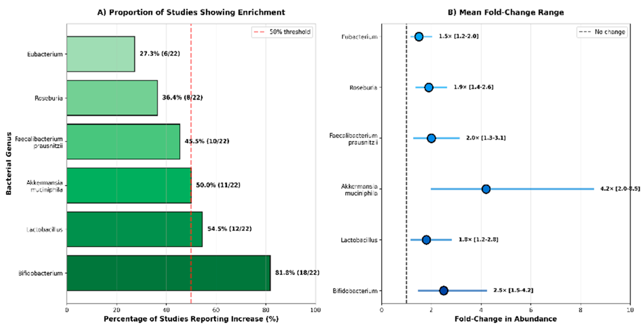Click the Roseburia axis label in panel A
This screenshot has height=332, width=644.
[49, 98]
